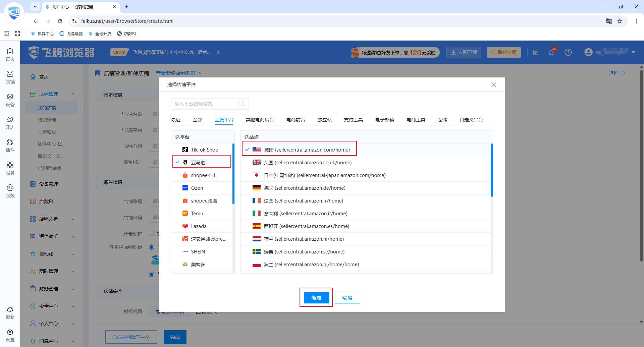Click the 联系客服 button

point(504,52)
